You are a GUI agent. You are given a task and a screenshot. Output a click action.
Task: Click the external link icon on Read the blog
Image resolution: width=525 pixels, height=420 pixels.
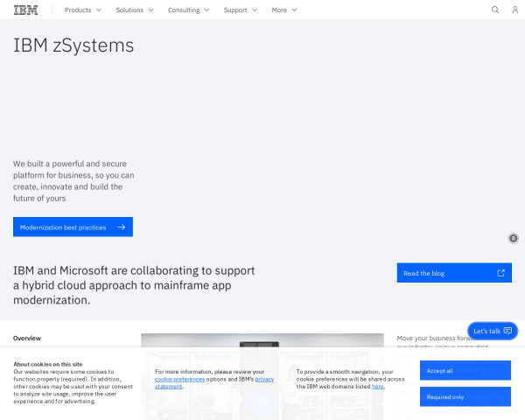500,273
